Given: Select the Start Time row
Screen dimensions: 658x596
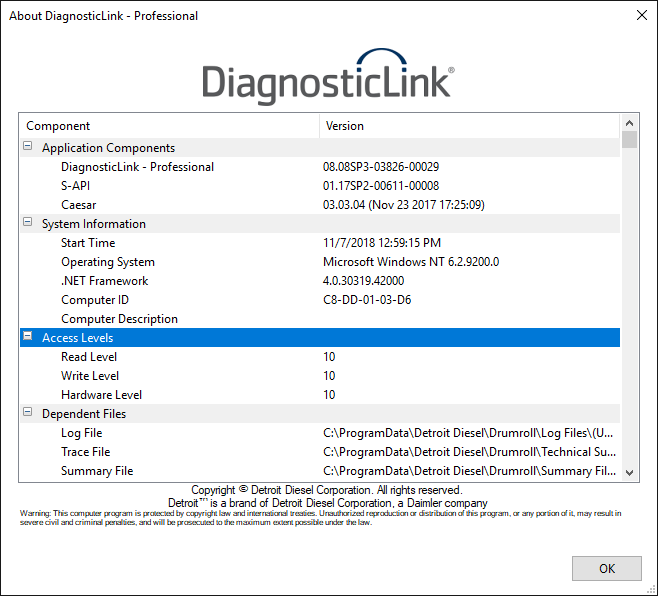Looking at the screenshot, I should pyautogui.click(x=320, y=243).
